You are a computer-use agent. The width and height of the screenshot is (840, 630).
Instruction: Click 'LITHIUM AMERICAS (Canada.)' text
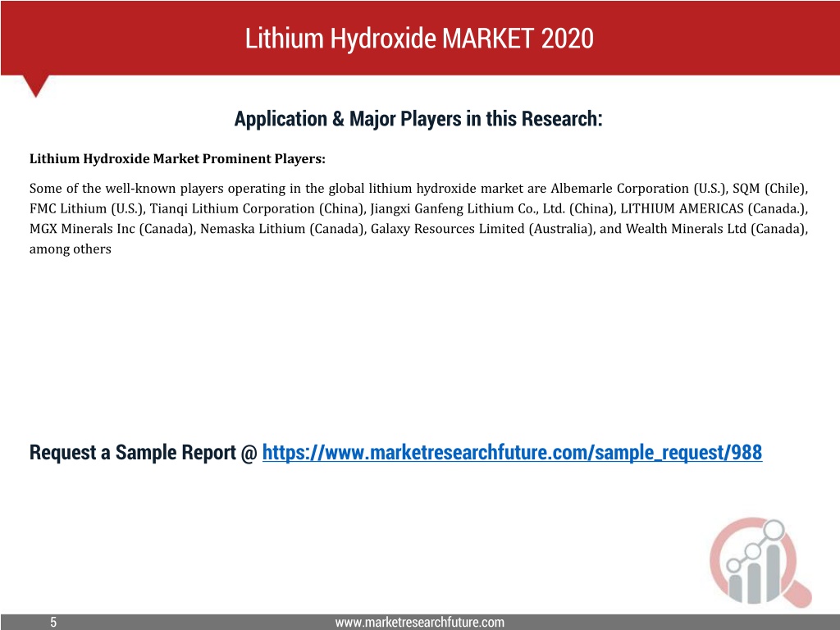(x=713, y=209)
